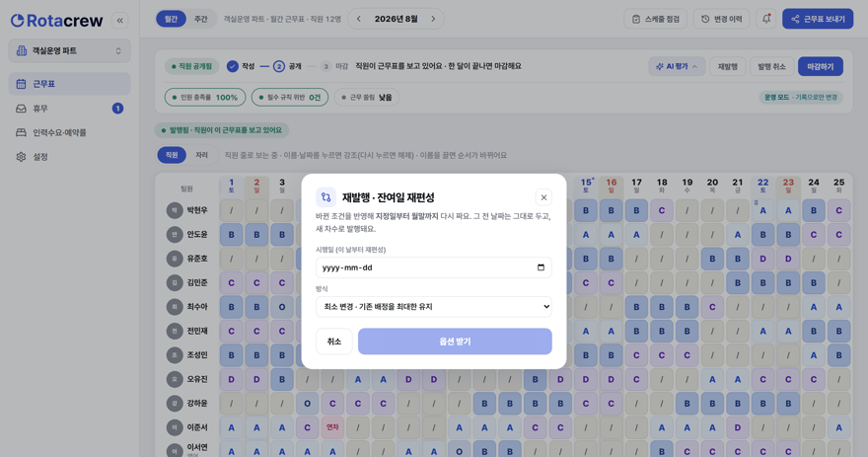Open the 방식 method dropdown
868x457 pixels.
click(x=433, y=306)
